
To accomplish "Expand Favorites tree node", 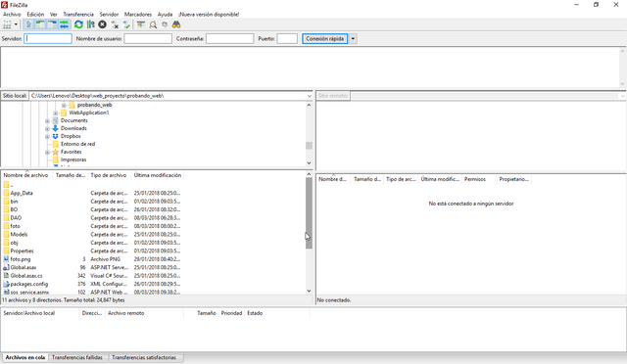I will pos(47,153).
